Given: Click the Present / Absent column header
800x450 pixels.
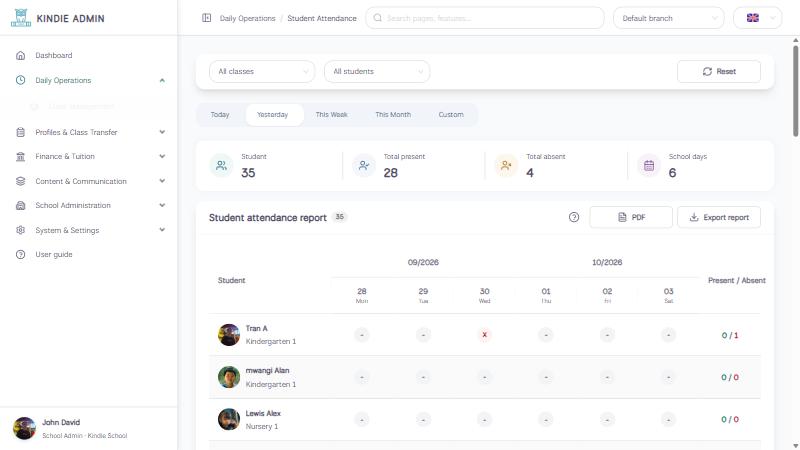Looking at the screenshot, I should 737,281.
